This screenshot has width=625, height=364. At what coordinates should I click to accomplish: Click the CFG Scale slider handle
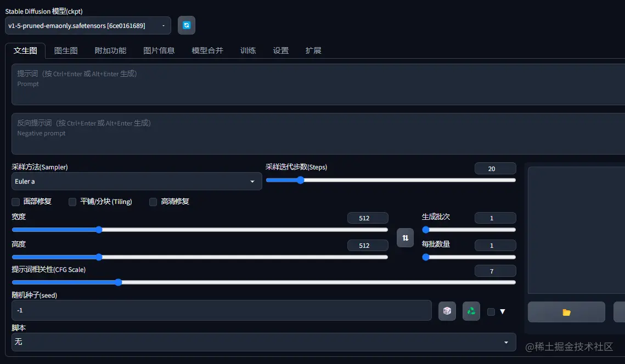[x=118, y=282]
